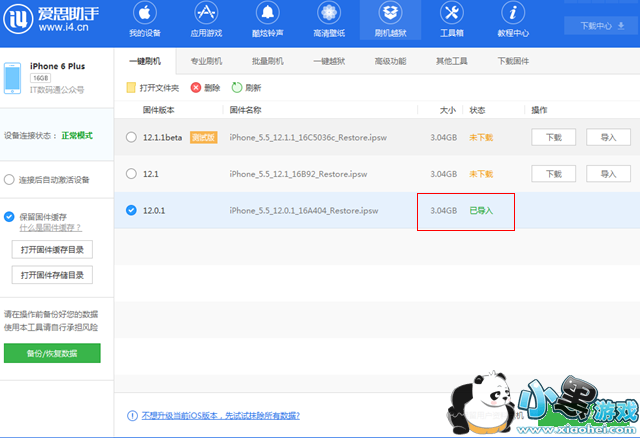Open 工具箱 toolbox section

[x=452, y=20]
